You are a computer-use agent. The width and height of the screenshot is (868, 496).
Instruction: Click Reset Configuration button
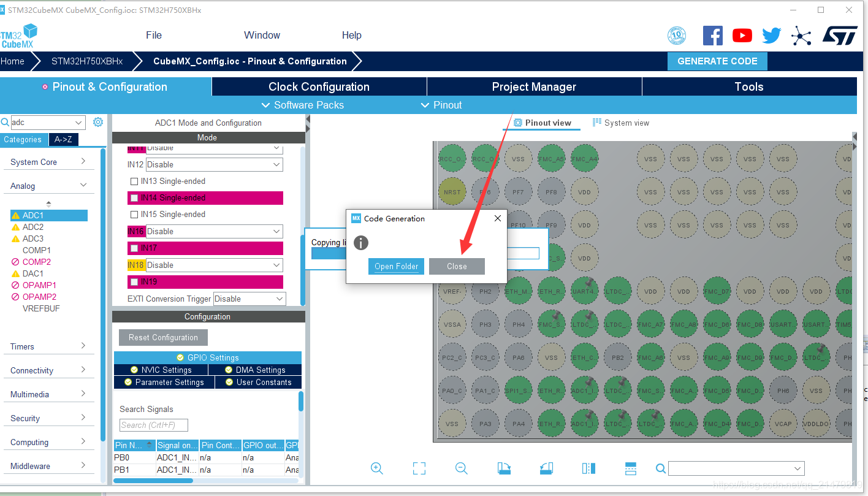point(163,337)
